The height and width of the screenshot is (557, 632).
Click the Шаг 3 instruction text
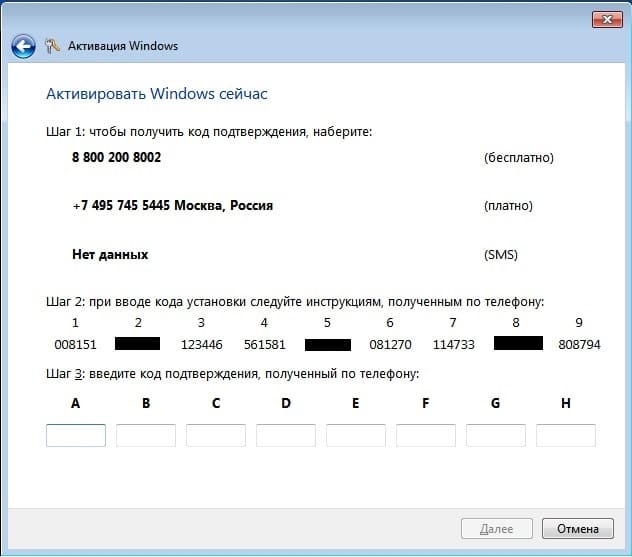tap(233, 374)
